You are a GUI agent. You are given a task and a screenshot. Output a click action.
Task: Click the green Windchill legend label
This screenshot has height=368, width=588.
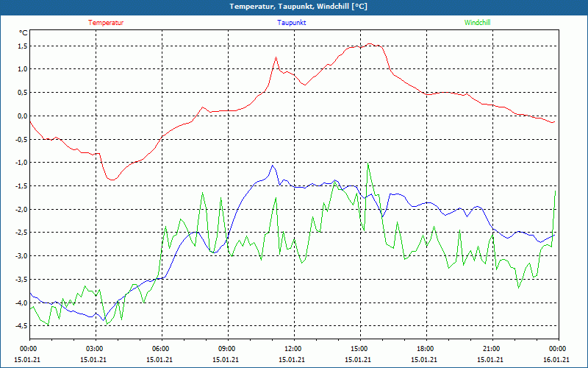[477, 23]
